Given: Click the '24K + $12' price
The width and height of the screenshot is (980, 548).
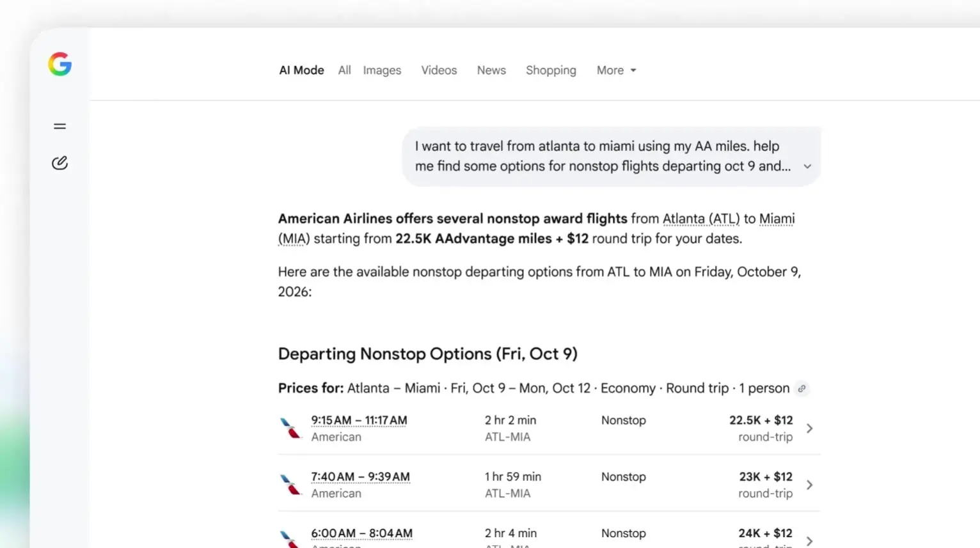Looking at the screenshot, I should (765, 533).
